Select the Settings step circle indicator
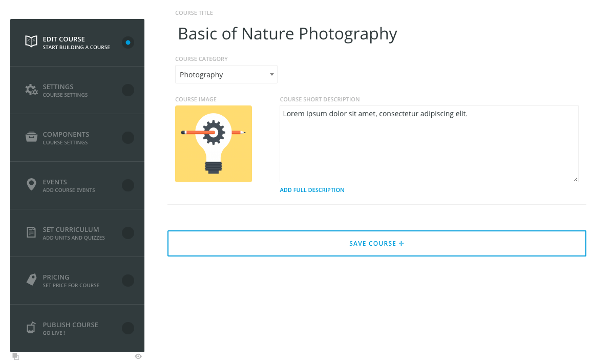This screenshot has height=364, width=613. tap(128, 90)
